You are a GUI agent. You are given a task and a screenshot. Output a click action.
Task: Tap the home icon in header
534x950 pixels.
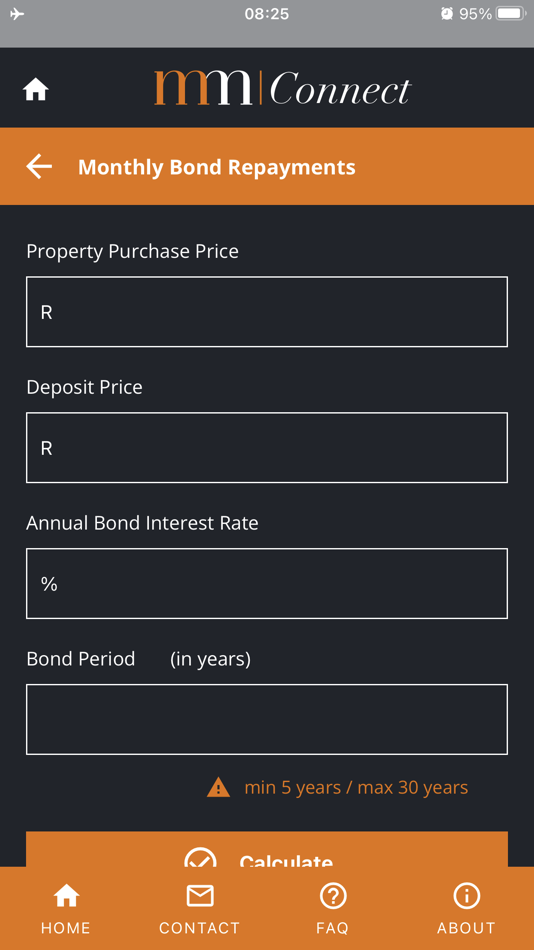[36, 90]
